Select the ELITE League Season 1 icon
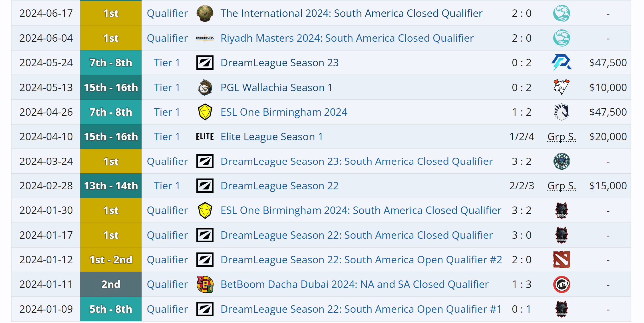The height and width of the screenshot is (323, 644). click(x=205, y=136)
